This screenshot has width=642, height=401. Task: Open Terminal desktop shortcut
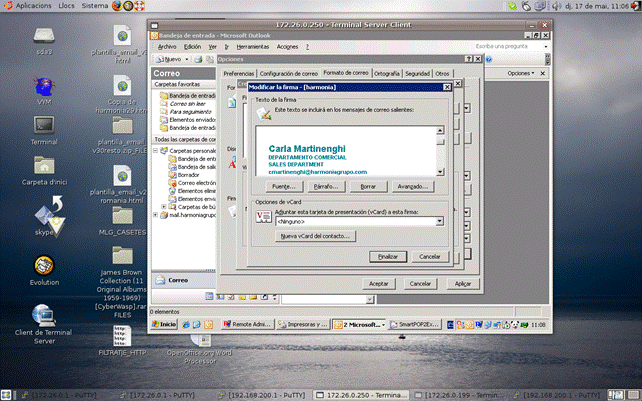click(x=44, y=127)
